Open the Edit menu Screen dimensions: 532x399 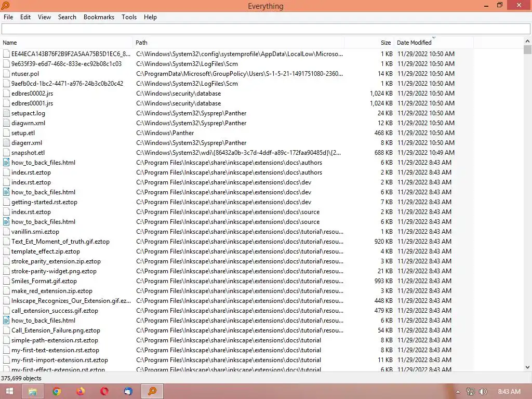point(25,17)
